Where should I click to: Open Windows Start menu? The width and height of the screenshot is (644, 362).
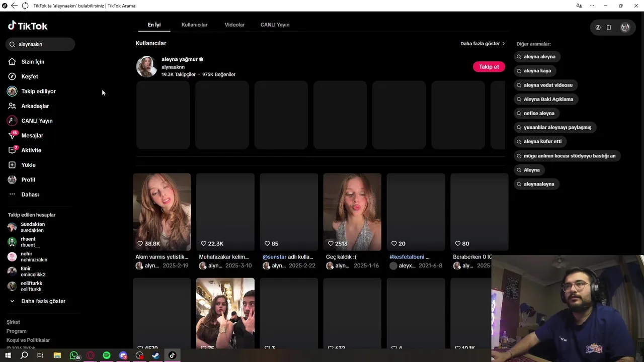pos(8,355)
